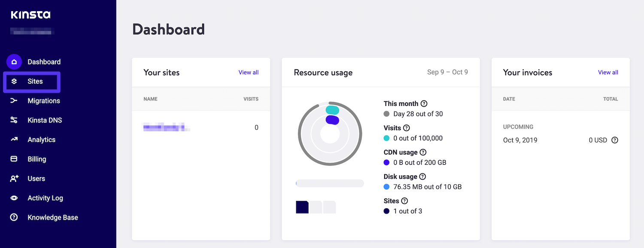Select the Knowledge Base question icon
644x248 pixels.
(14, 217)
